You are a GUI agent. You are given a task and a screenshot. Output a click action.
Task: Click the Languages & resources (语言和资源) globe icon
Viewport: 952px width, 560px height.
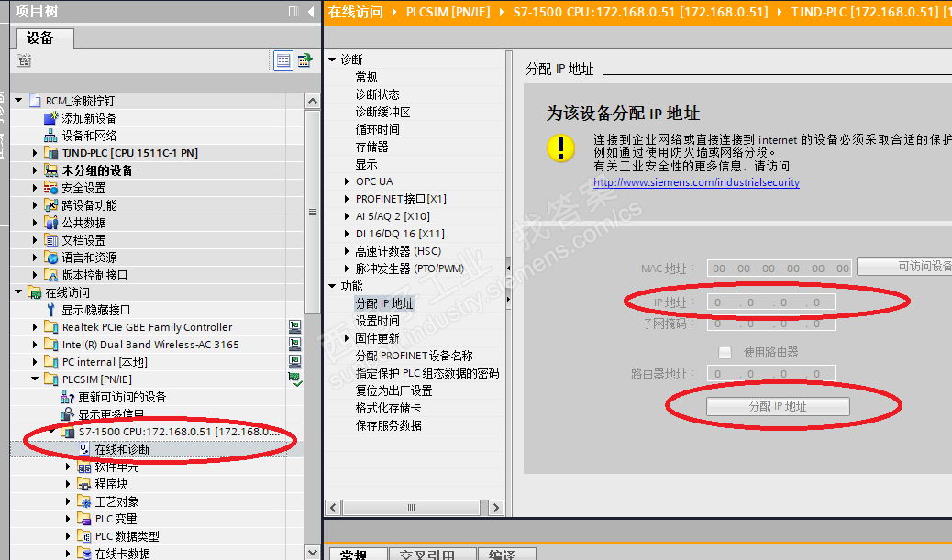pos(51,258)
